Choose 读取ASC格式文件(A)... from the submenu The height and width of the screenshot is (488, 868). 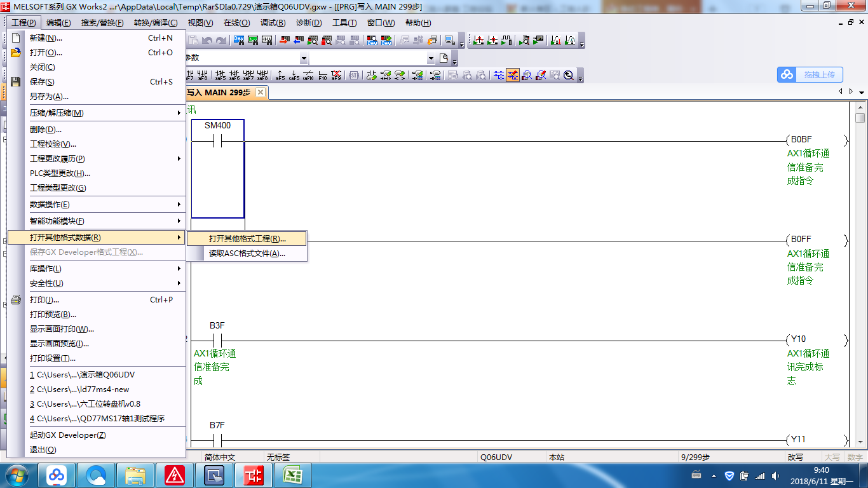coord(247,254)
